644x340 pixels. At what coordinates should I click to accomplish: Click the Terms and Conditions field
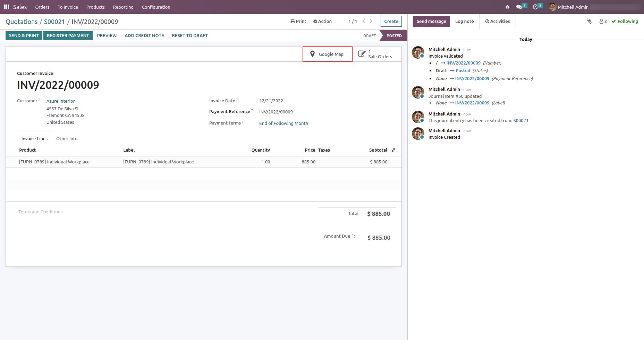41,212
